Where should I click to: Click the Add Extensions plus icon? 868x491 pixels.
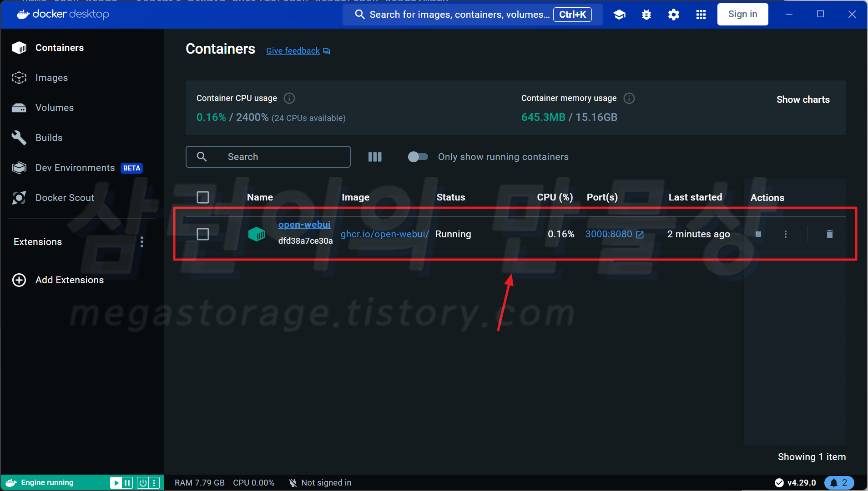point(19,280)
